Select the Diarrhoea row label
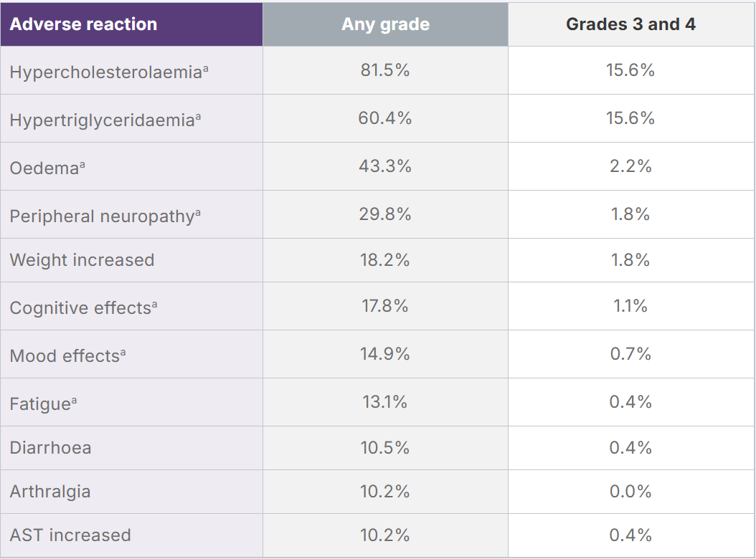 click(50, 448)
